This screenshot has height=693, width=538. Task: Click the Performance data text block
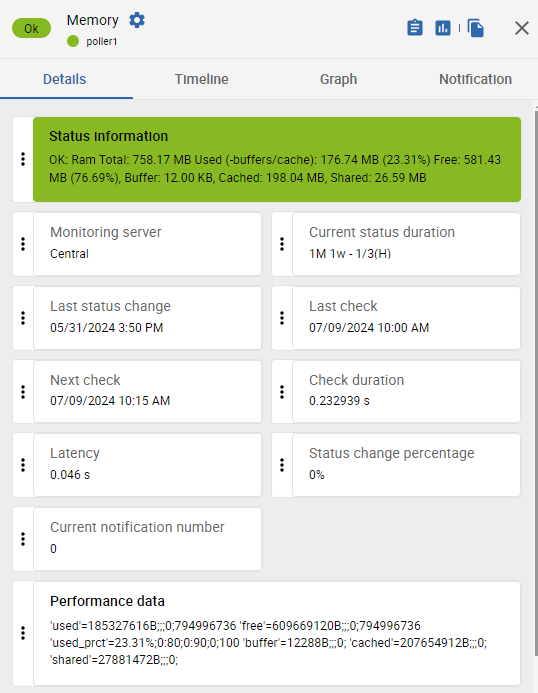(x=268, y=643)
